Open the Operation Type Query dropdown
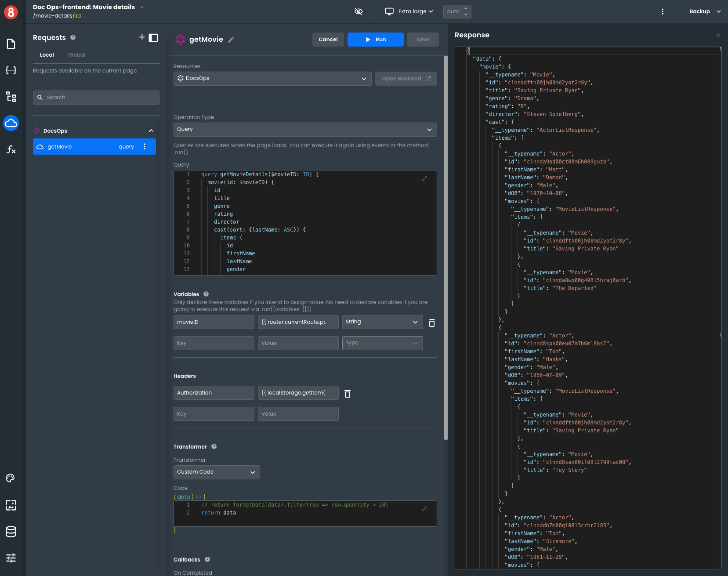Screen dimensions: 728x576 coord(305,130)
